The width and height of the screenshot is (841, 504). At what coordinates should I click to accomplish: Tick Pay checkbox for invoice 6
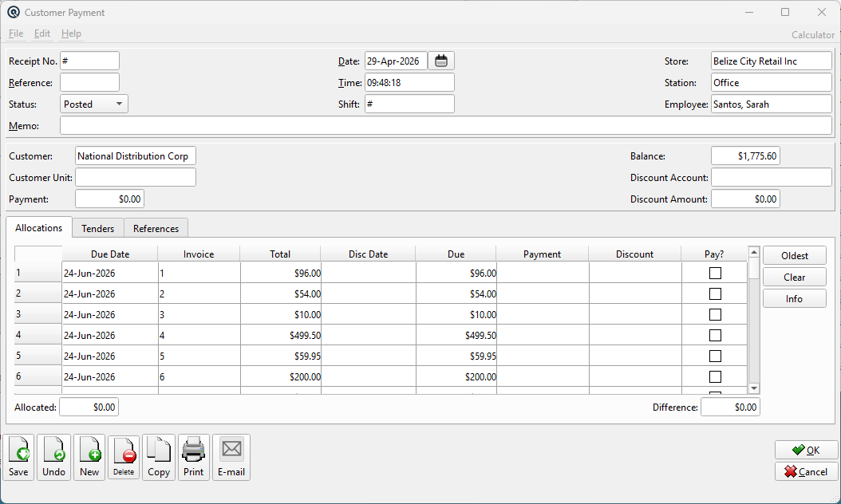coord(715,377)
